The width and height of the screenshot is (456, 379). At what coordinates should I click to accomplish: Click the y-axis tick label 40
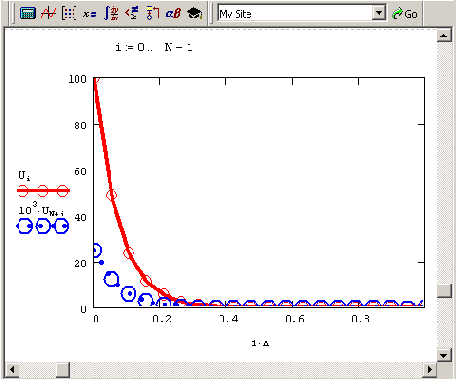[x=80, y=217]
